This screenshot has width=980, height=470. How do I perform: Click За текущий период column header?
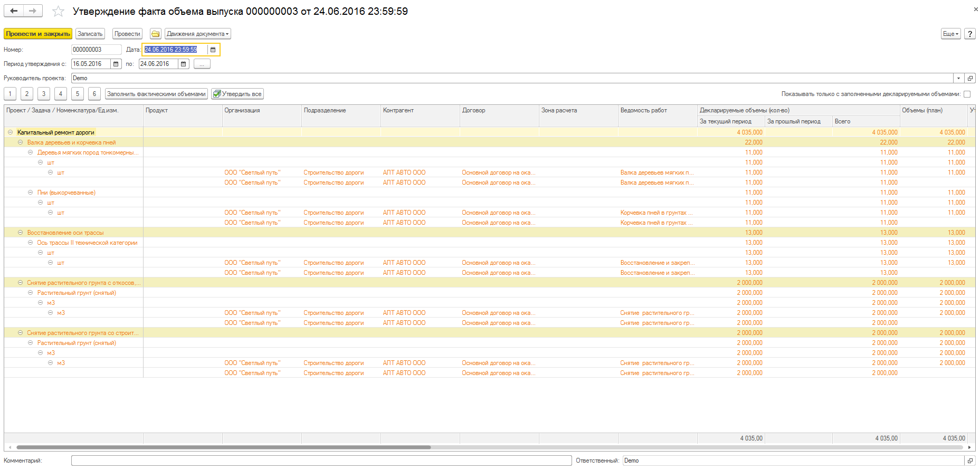coord(731,121)
